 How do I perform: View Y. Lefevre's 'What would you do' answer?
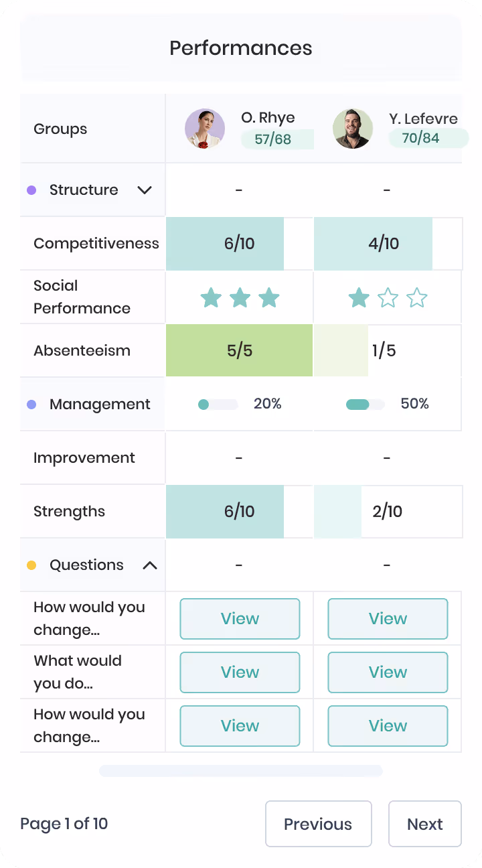click(388, 672)
